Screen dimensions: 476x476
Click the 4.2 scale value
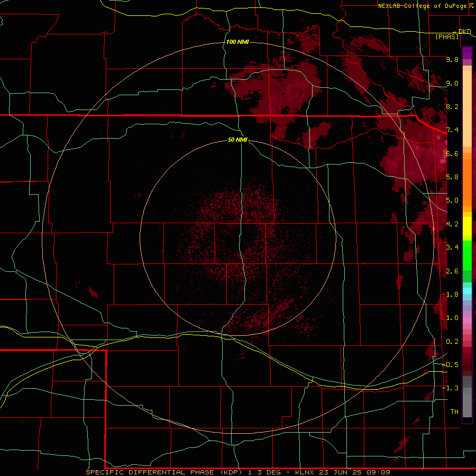[x=452, y=224]
